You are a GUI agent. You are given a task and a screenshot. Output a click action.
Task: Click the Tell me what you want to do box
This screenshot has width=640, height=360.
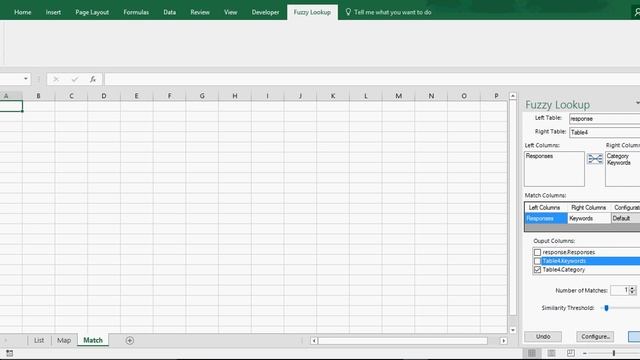tap(393, 12)
